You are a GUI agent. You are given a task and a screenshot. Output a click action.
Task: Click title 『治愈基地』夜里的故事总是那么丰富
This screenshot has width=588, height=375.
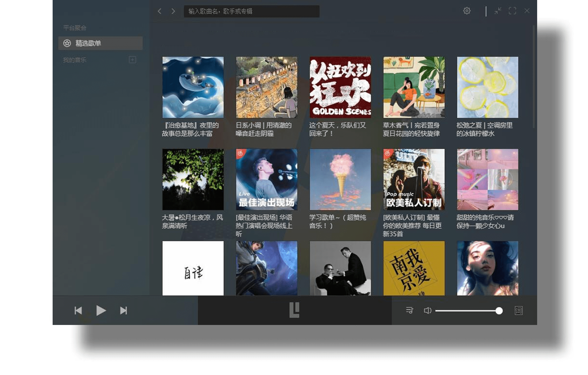tap(191, 130)
